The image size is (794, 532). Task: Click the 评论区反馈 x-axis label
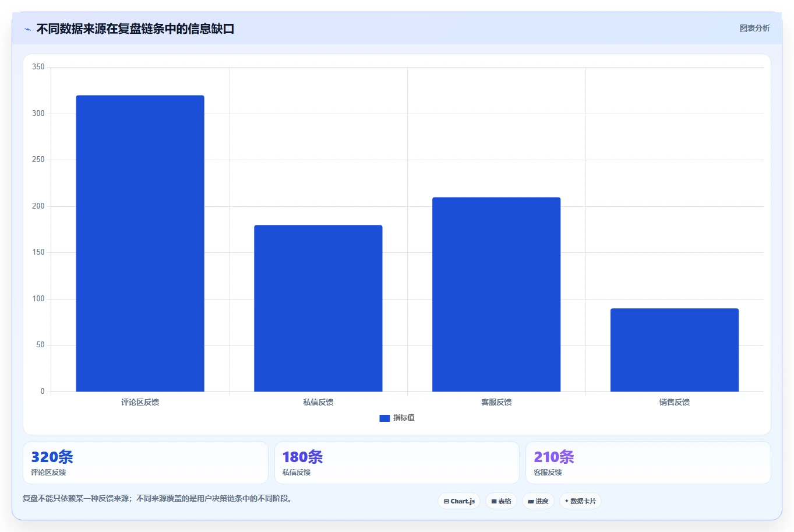(x=140, y=402)
